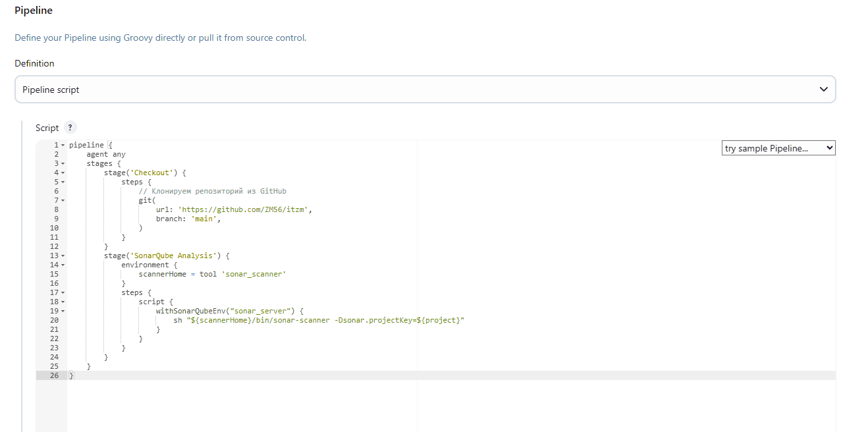Collapse the pipeline block on line 1

pyautogui.click(x=63, y=145)
